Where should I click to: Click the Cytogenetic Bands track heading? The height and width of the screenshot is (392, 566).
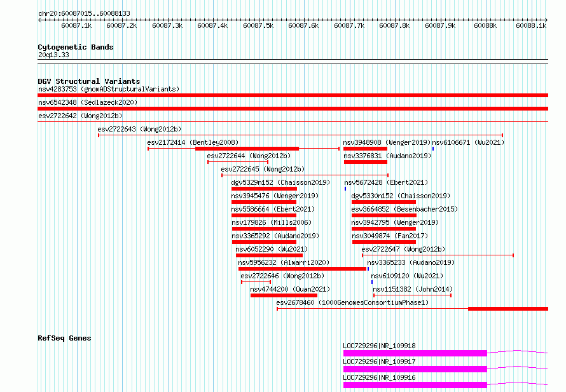[x=76, y=47]
